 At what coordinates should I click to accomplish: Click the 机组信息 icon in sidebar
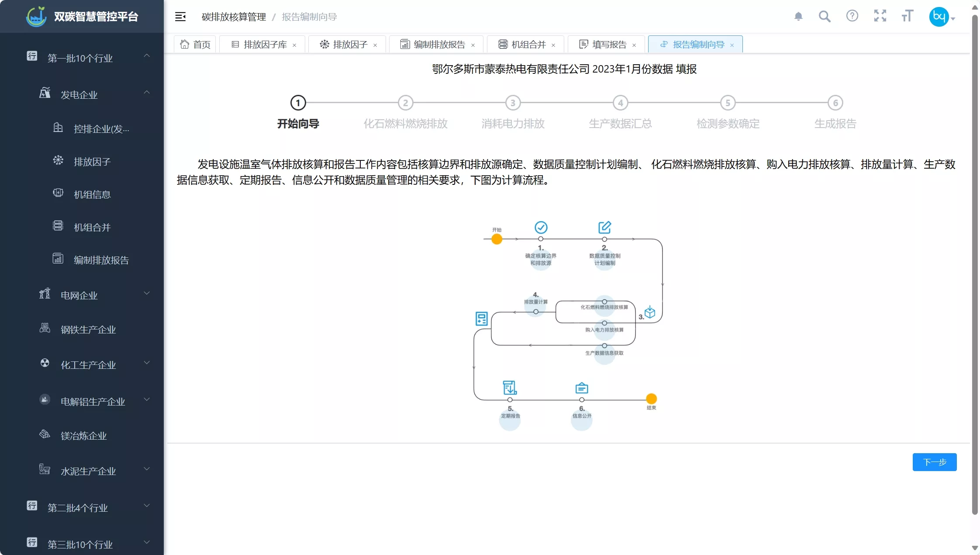tap(58, 193)
